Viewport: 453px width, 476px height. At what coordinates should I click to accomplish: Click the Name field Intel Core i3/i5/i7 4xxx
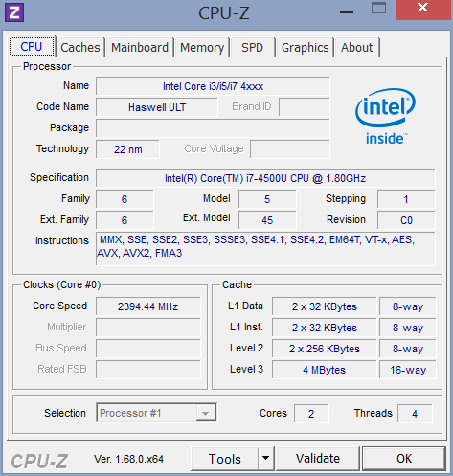(213, 86)
